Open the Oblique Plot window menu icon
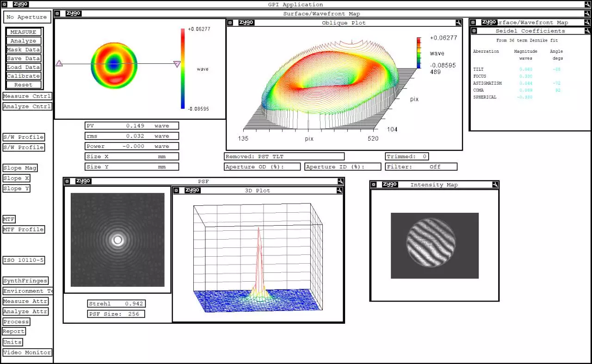 point(230,23)
